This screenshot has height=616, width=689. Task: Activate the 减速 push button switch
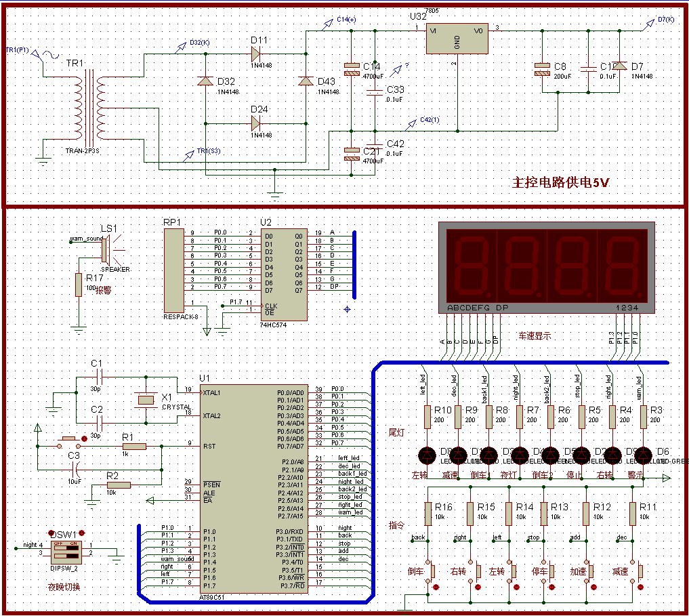[x=636, y=571]
